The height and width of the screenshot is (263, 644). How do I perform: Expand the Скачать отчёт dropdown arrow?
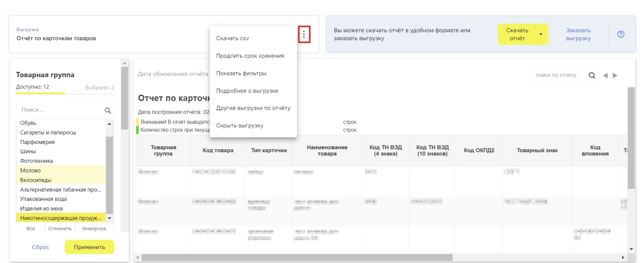coord(541,34)
